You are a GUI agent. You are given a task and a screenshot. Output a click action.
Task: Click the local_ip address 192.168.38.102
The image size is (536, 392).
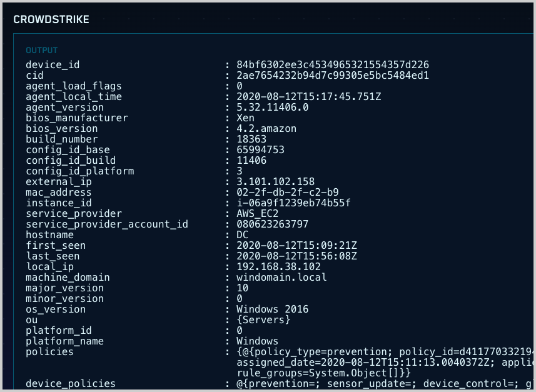278,267
